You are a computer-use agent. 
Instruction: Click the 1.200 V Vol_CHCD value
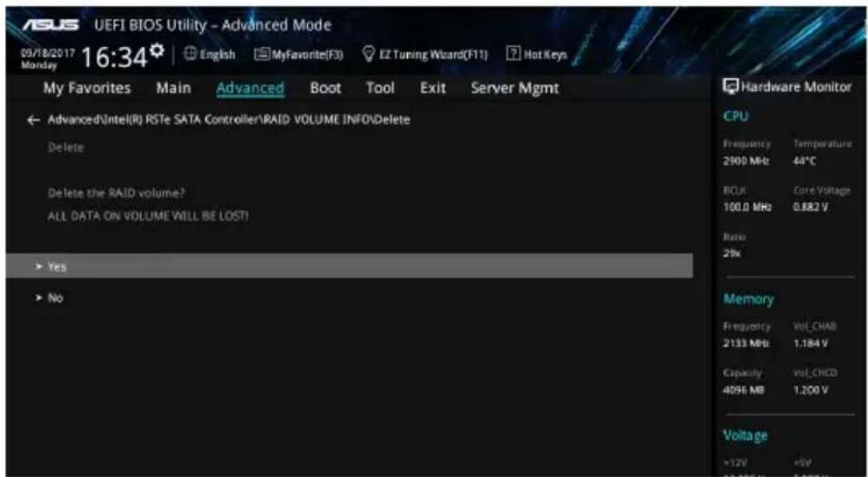(811, 389)
